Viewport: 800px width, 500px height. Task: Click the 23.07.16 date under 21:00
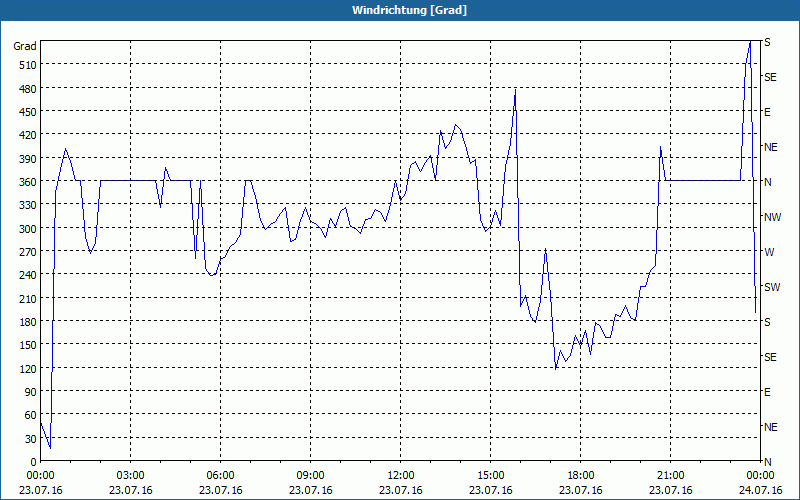[x=670, y=490]
